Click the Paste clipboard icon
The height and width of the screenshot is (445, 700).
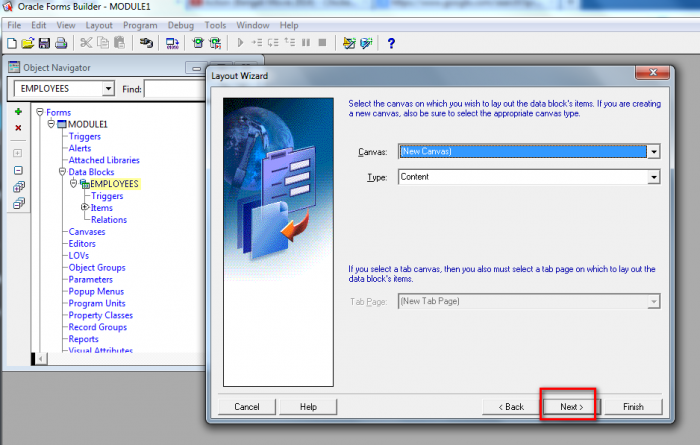pyautogui.click(x=119, y=43)
